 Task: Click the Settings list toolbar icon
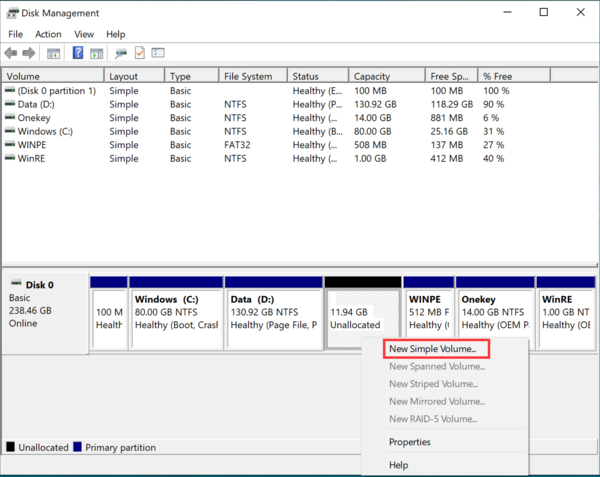tap(158, 53)
